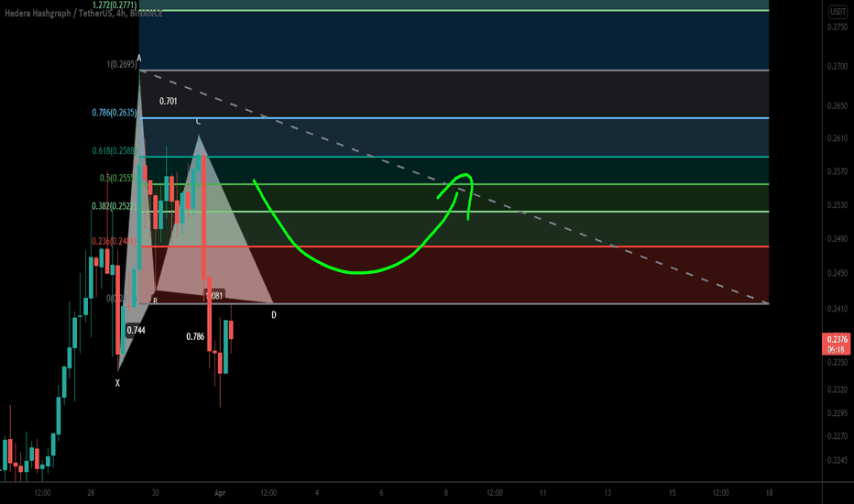Screen dimensions: 854x504
Task: Click the 0.382(0.2522) Fibonacci label
Action: [115, 206]
